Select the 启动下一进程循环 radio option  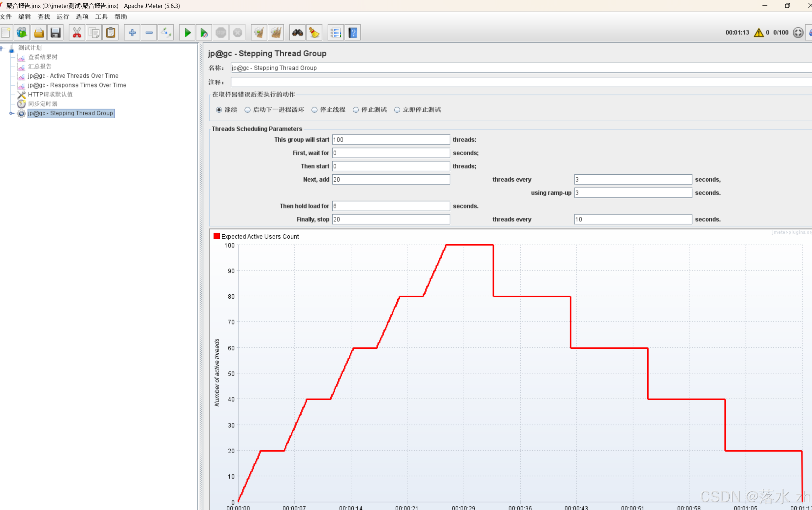pos(247,110)
